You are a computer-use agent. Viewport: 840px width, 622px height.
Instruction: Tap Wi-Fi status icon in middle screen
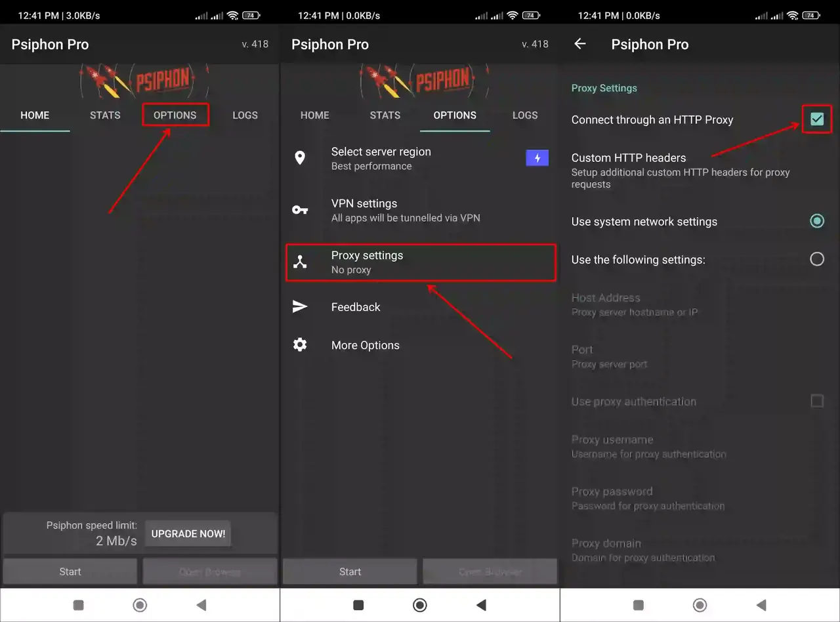(513, 15)
